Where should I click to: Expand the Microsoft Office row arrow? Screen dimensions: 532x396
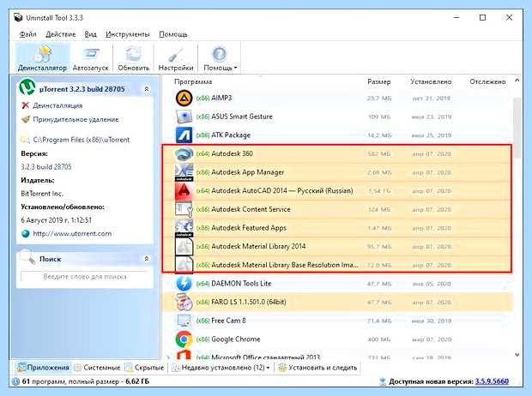[x=168, y=357]
